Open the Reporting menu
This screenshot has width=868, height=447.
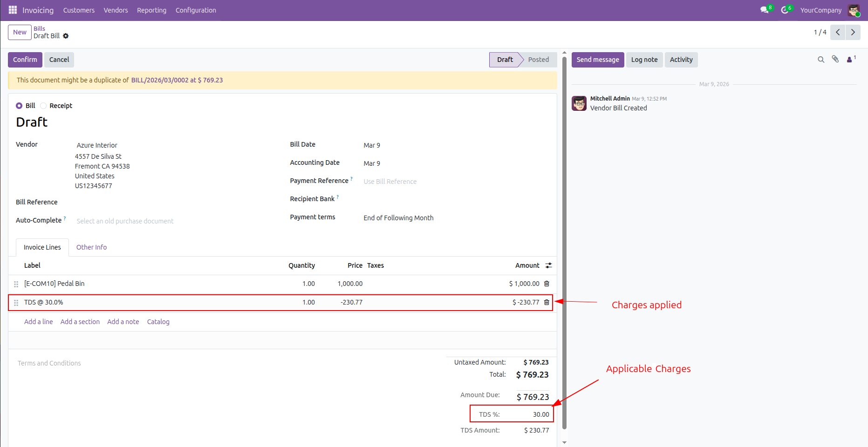pyautogui.click(x=151, y=10)
